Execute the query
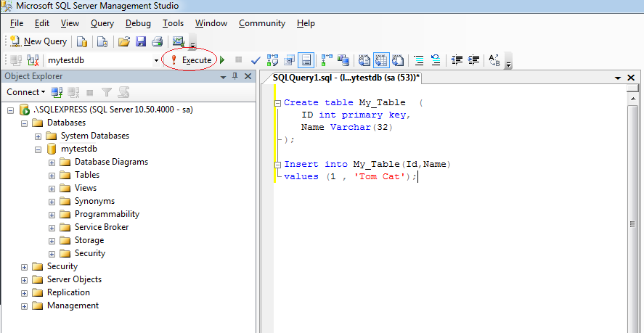 pyautogui.click(x=191, y=60)
